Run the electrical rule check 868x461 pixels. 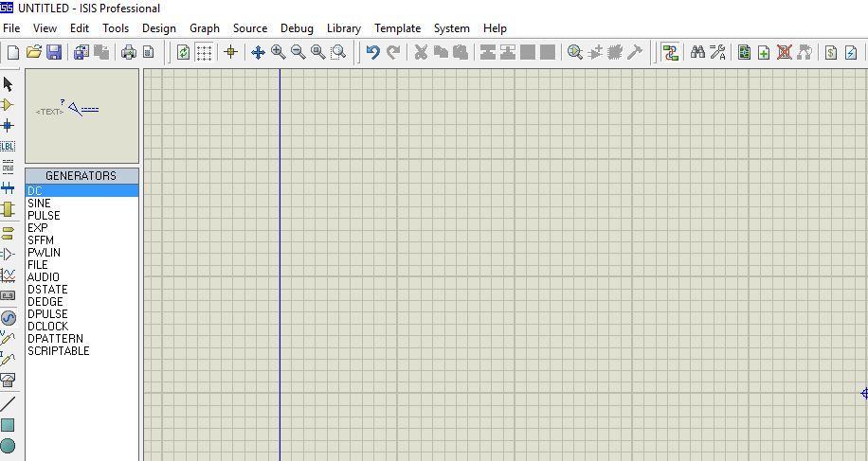coord(851,52)
